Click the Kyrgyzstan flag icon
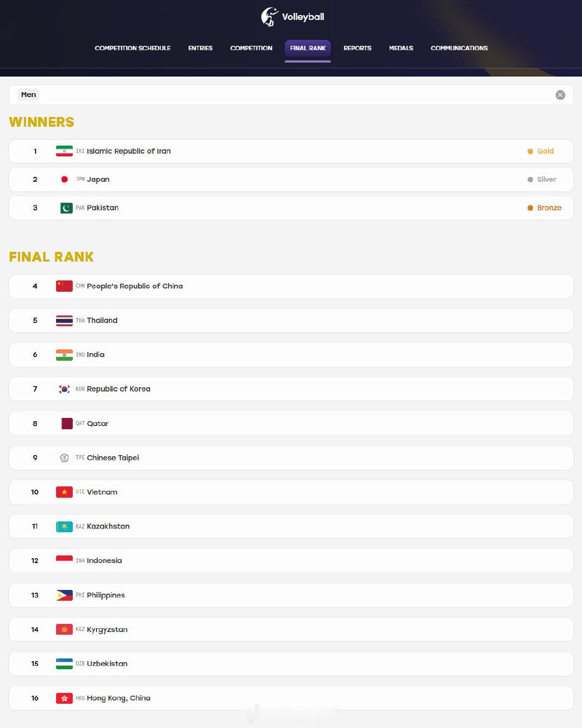Viewport: 582px width, 728px height. pyautogui.click(x=64, y=629)
